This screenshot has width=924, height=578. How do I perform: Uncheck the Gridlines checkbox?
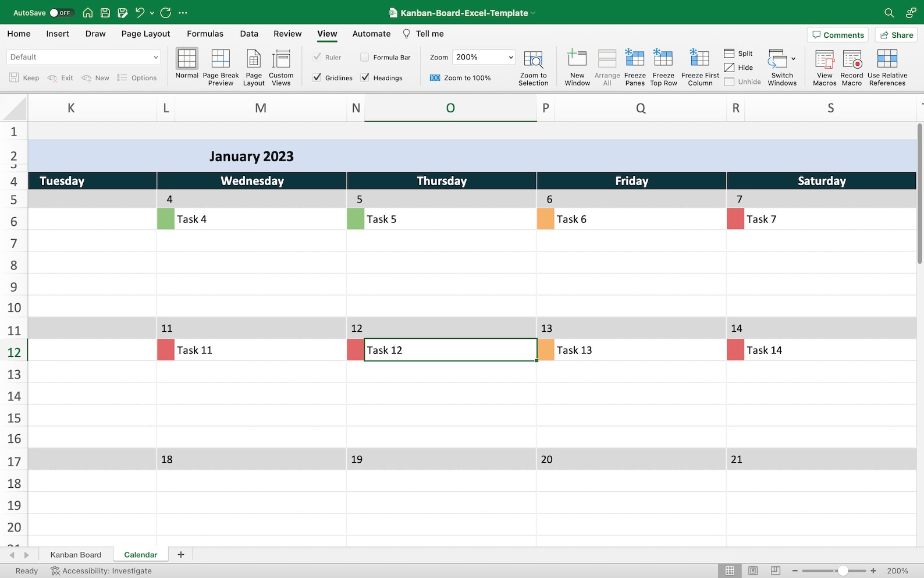click(317, 77)
